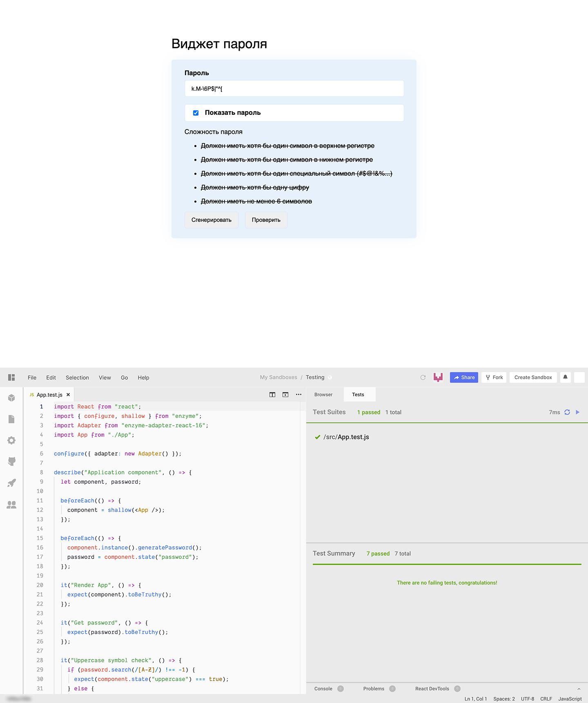This screenshot has width=588, height=703.
Task: Click the Сгенерировать button
Action: [x=211, y=220]
